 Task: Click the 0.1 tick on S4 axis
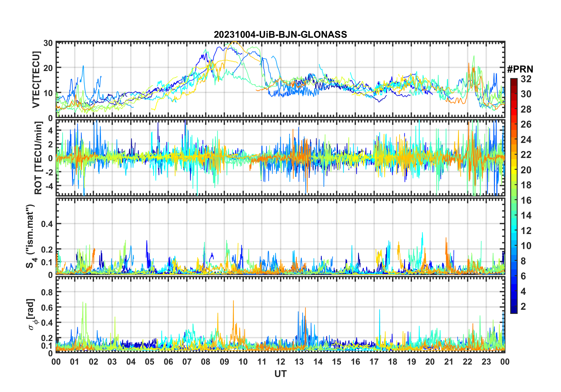[x=47, y=262]
